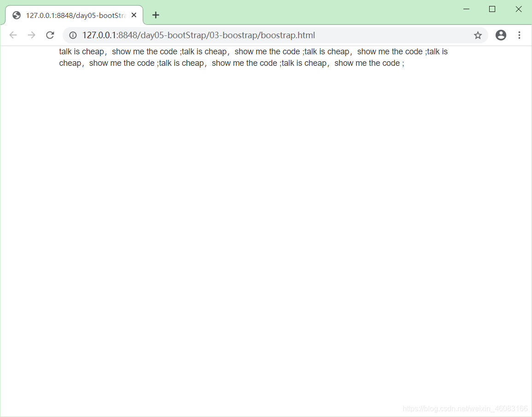Image resolution: width=532 pixels, height=417 pixels.
Task: Click the tab's globe favicon
Action: [16, 15]
